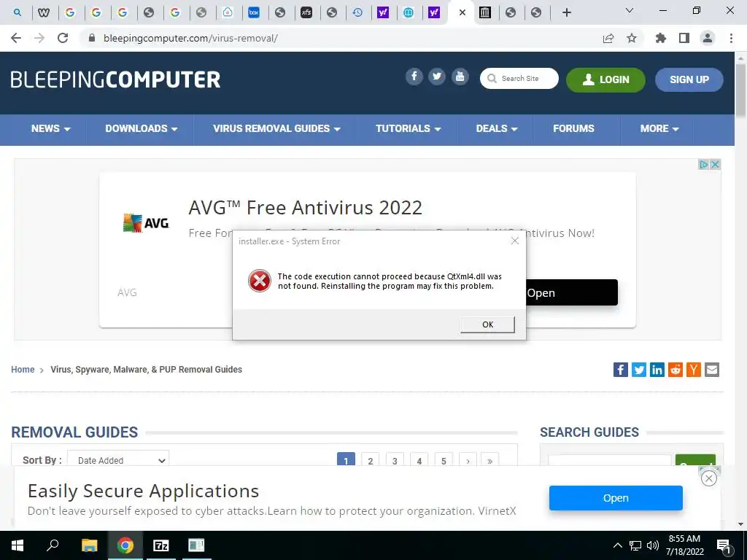747x560 pixels.
Task: Toggle the Chrome side panel icon
Action: pyautogui.click(x=684, y=38)
